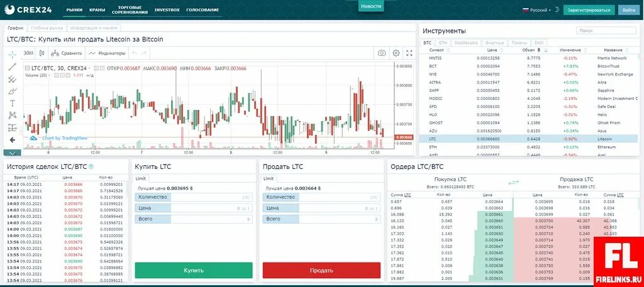The image size is (644, 287).
Task: Sort instruments by Volume column
Action: tap(535, 50)
